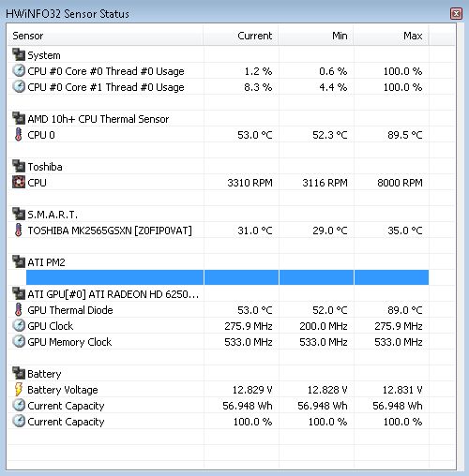The width and height of the screenshot is (469, 476).
Task: Click the GPU Clock gauge icon
Action: pyautogui.click(x=19, y=325)
